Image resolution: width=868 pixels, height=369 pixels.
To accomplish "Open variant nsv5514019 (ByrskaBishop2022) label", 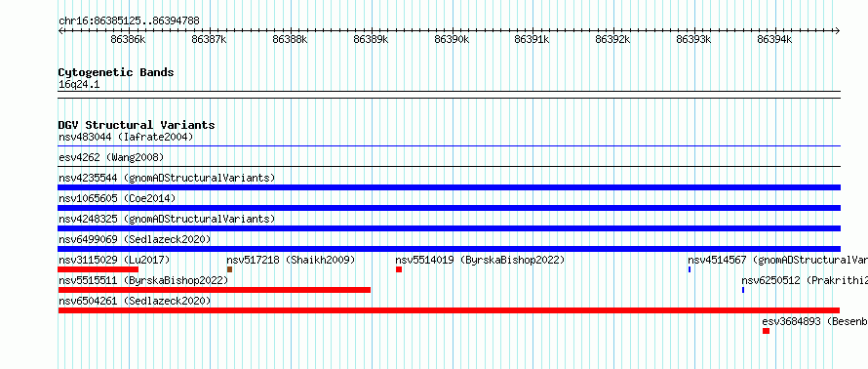I will coord(480,260).
